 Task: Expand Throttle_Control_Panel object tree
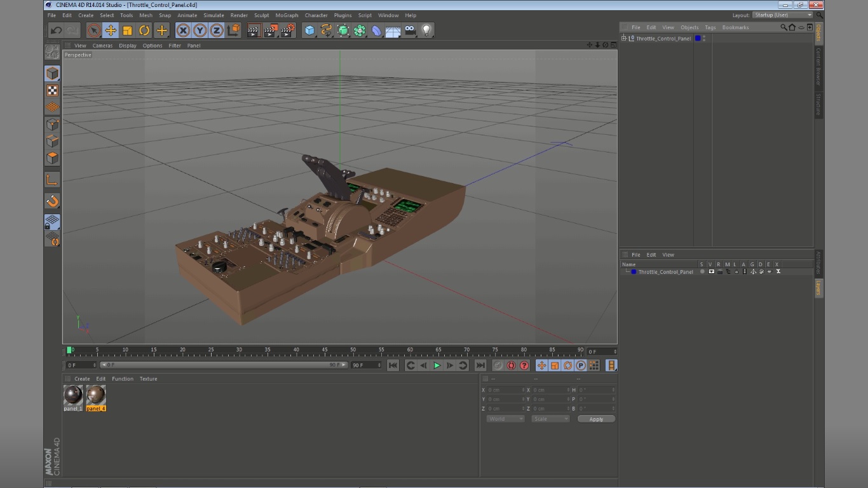point(624,38)
